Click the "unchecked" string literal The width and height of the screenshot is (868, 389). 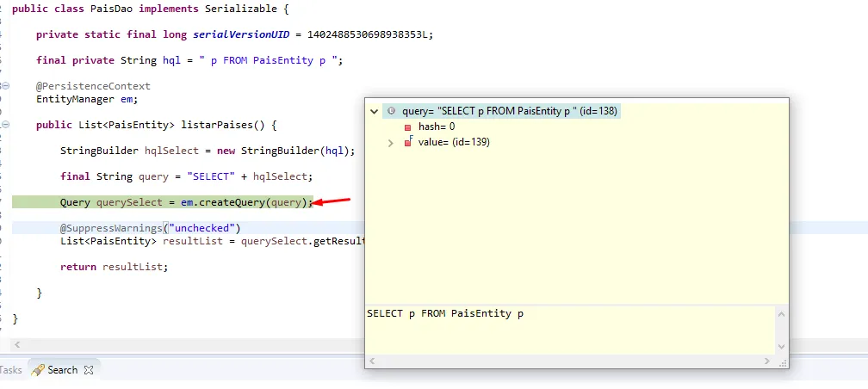(x=201, y=228)
